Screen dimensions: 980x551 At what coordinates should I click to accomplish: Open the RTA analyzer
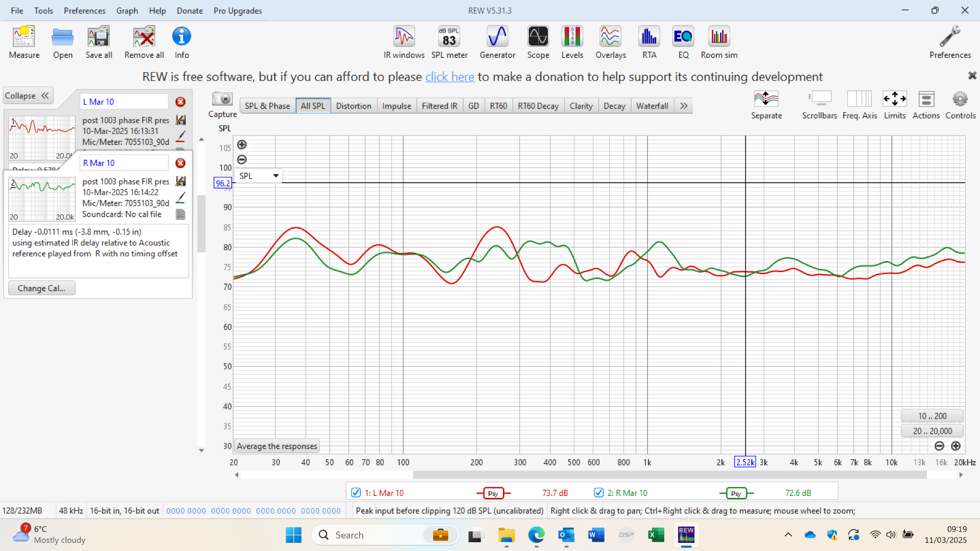649,42
